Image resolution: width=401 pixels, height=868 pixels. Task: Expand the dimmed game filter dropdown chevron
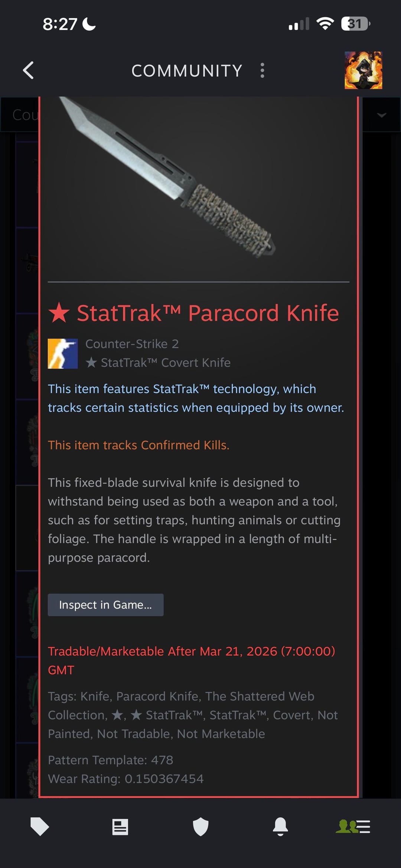pyautogui.click(x=381, y=115)
